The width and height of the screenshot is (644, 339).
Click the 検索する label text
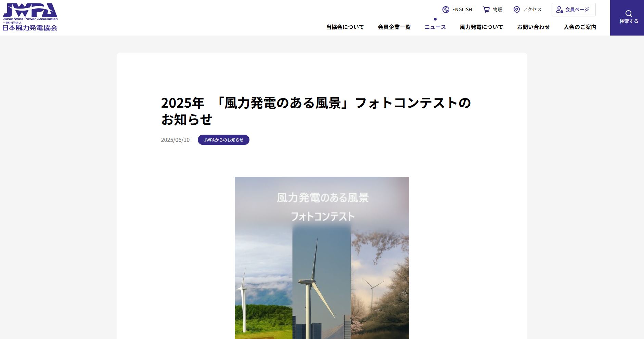[x=629, y=21]
